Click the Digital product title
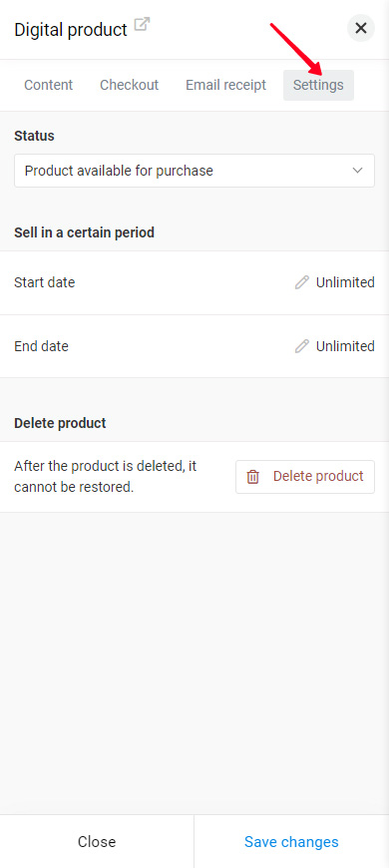The image size is (389, 868). [71, 29]
